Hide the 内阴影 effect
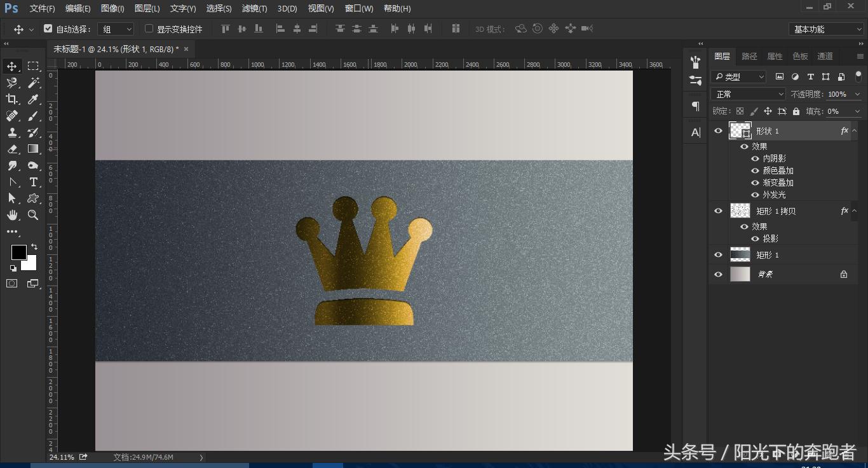 click(756, 158)
